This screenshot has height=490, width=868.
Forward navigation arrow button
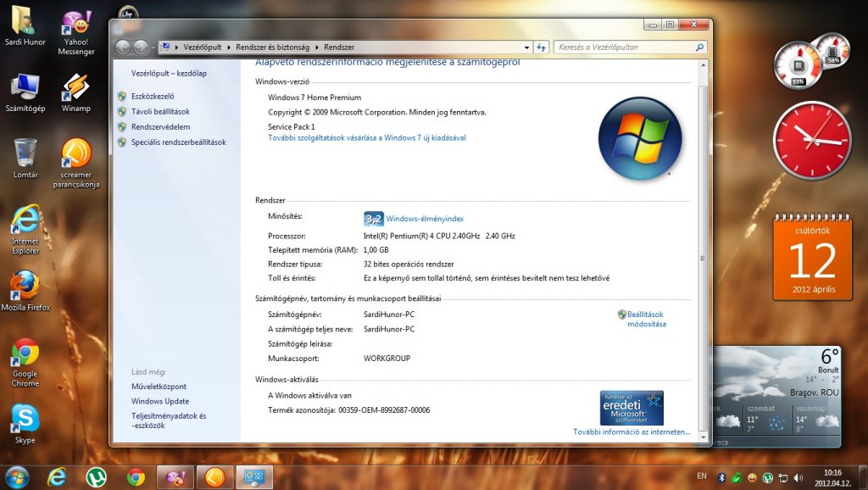coord(141,47)
